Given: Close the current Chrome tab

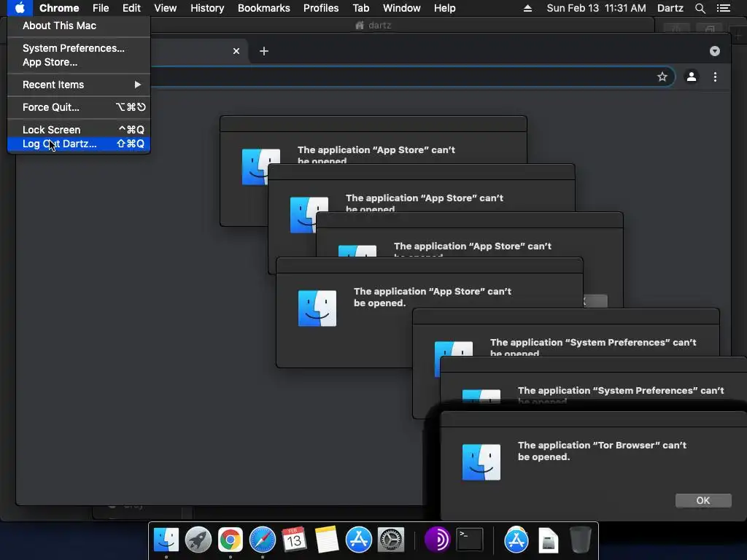Looking at the screenshot, I should 236,51.
